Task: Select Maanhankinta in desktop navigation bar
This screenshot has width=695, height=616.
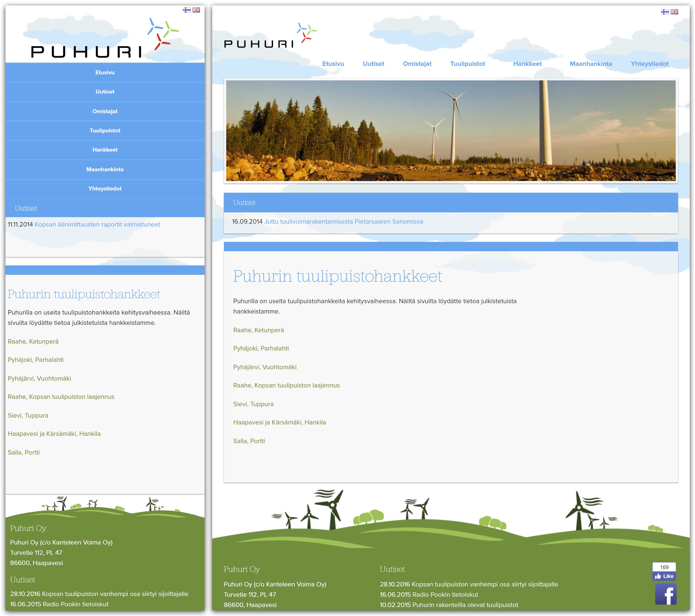Action: coord(591,64)
